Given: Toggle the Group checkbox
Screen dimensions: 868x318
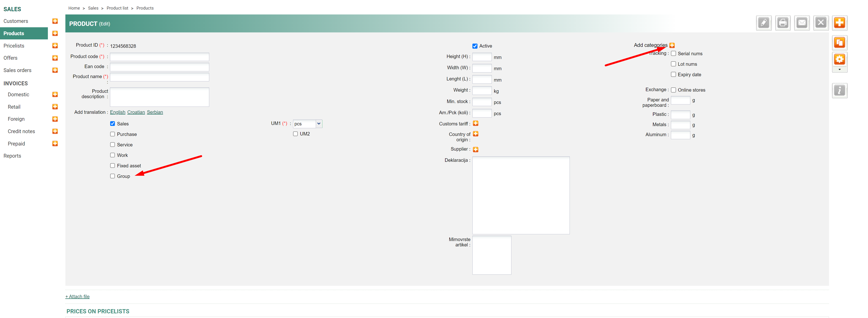Looking at the screenshot, I should click(x=113, y=176).
